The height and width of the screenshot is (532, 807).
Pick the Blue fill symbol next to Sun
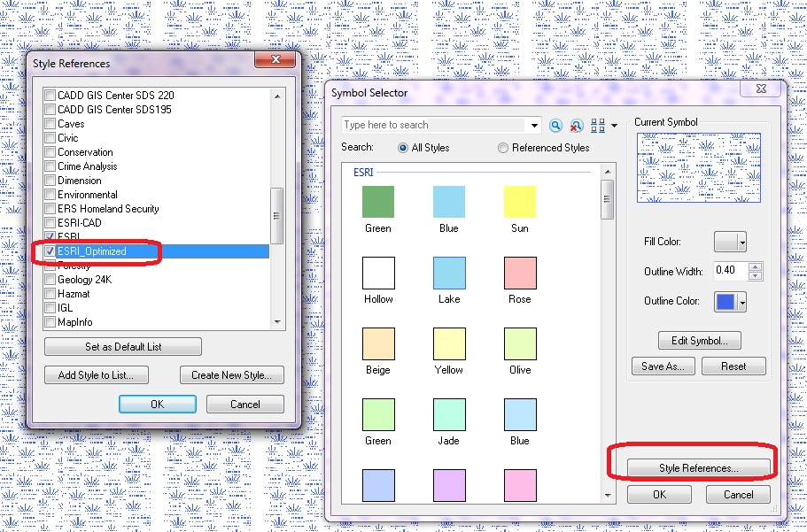[x=449, y=202]
